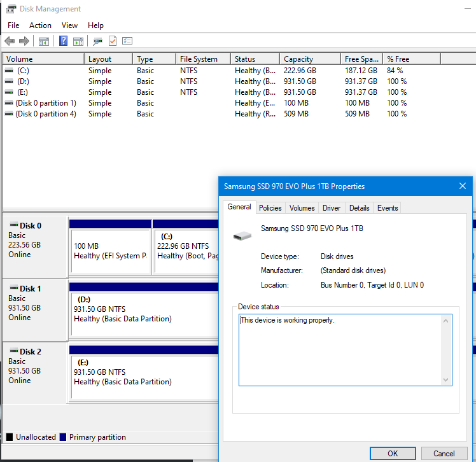Switch to the Events tab

(x=388, y=208)
